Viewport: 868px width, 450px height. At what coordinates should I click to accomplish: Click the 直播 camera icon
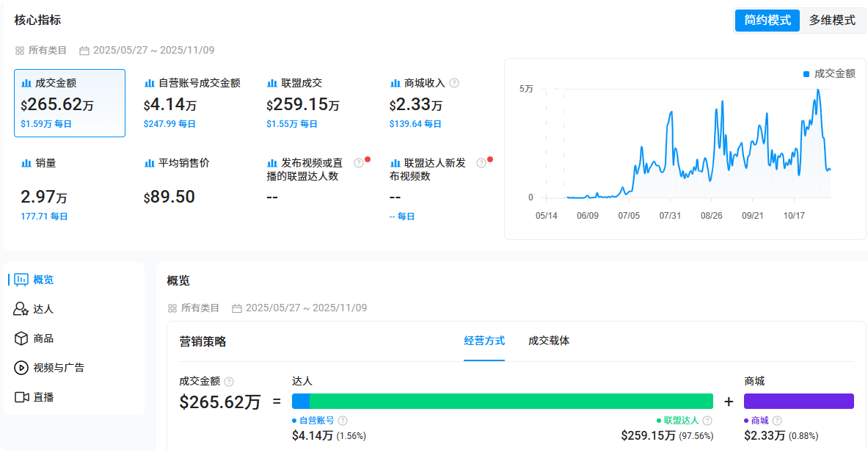(x=21, y=397)
